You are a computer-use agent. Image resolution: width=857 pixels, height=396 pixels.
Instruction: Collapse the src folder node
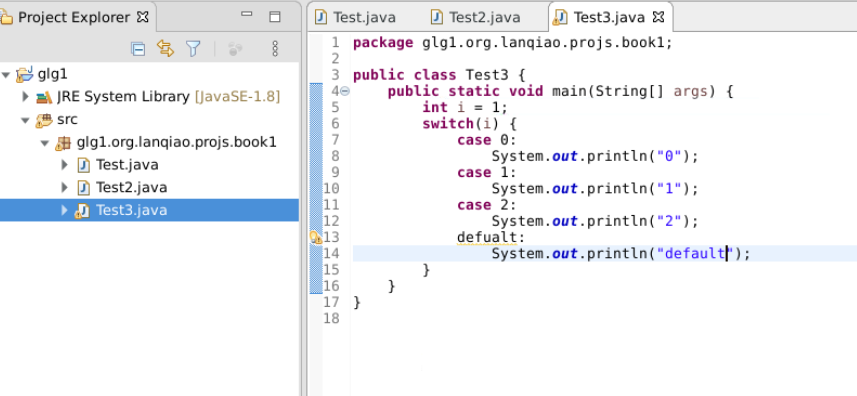coord(25,120)
